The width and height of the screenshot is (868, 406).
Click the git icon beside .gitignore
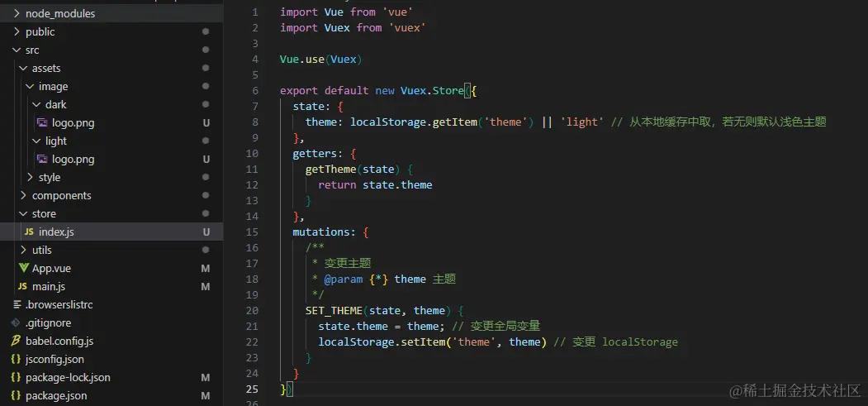coord(16,323)
